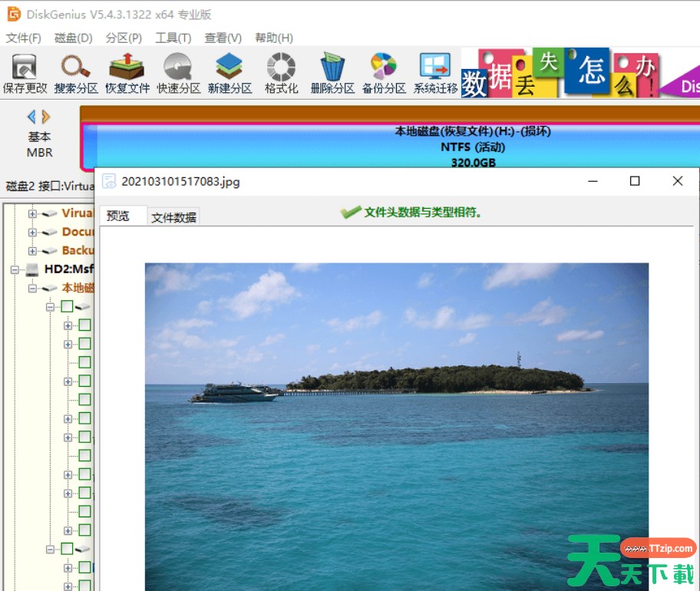Open the 搜索分区 search partition tool

tap(76, 73)
